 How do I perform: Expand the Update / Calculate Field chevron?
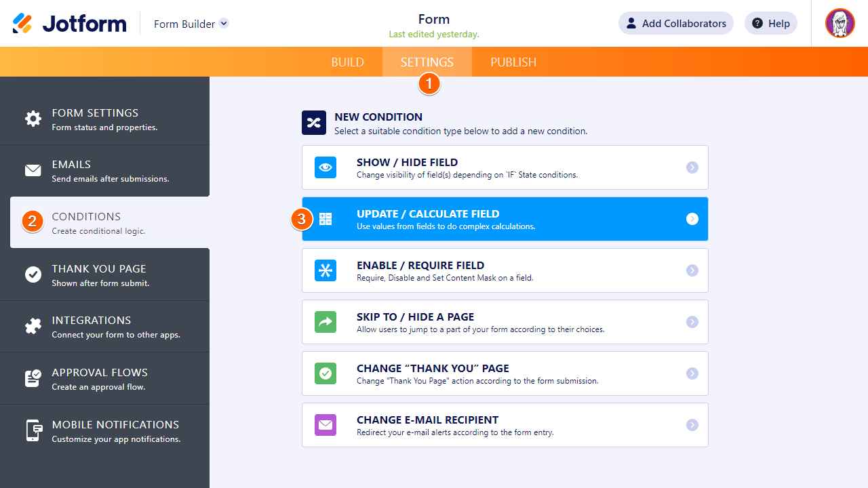click(x=692, y=219)
